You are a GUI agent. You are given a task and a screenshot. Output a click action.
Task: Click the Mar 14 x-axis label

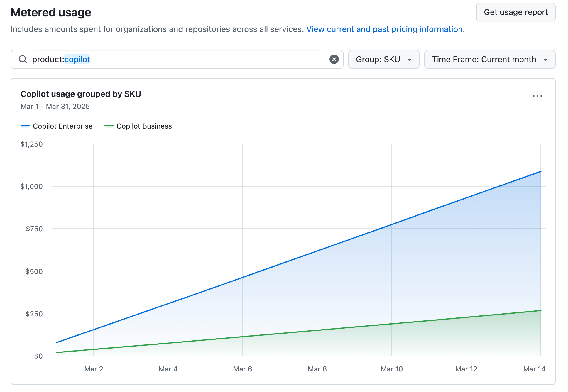534,369
